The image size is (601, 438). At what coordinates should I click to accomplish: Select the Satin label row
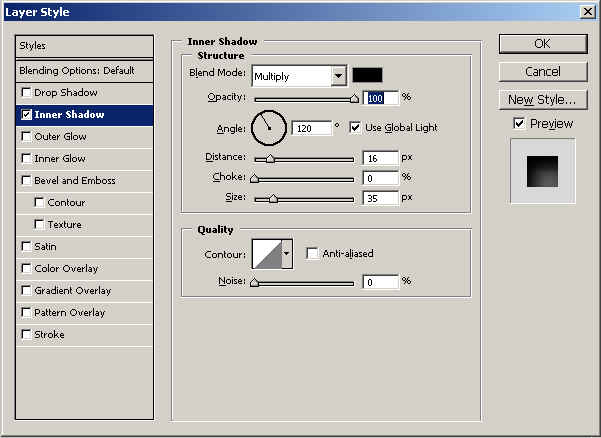[x=84, y=246]
